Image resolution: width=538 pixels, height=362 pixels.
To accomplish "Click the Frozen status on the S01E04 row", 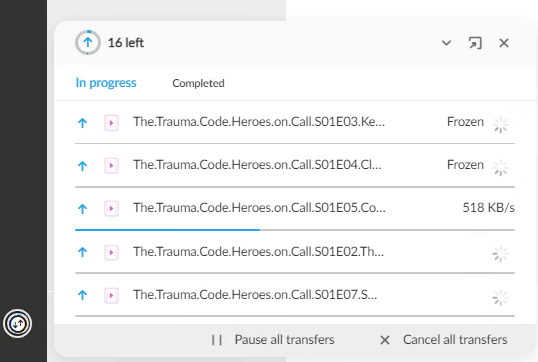I will coord(465,165).
